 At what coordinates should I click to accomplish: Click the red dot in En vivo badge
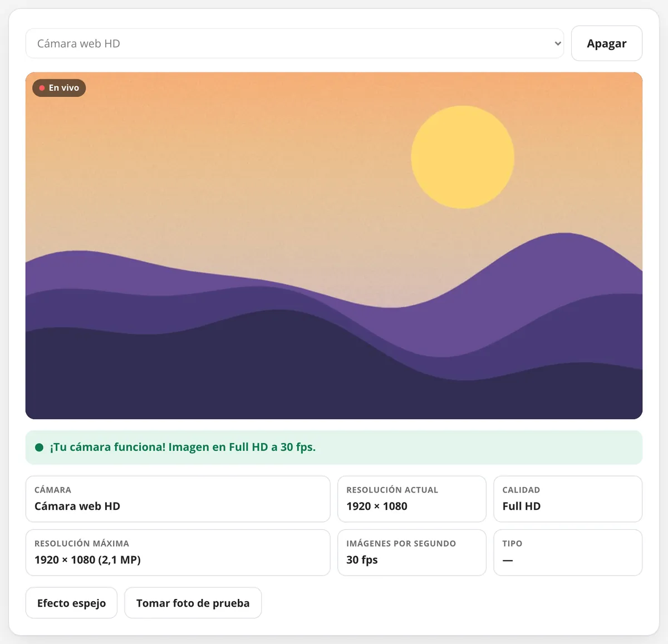click(42, 88)
